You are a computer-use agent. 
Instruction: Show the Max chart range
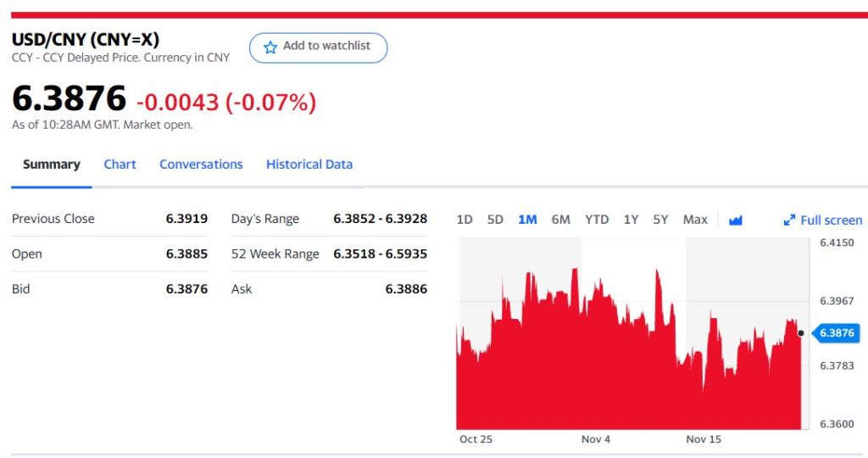[695, 220]
